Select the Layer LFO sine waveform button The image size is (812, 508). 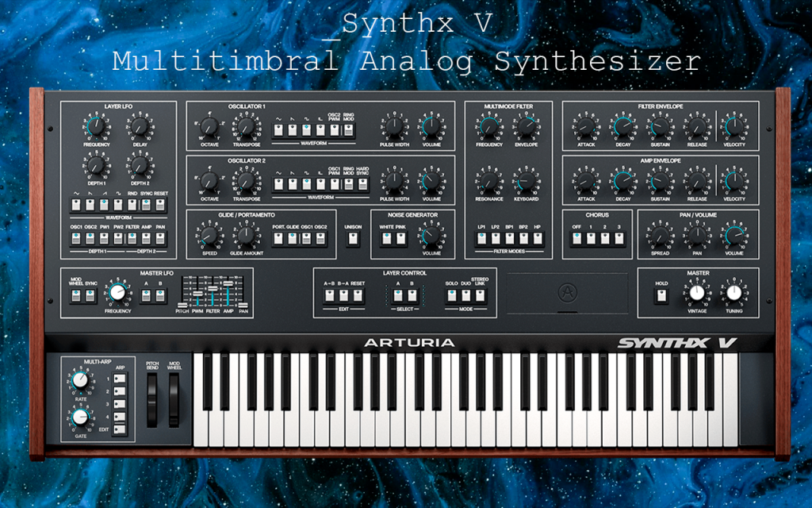[x=76, y=205]
